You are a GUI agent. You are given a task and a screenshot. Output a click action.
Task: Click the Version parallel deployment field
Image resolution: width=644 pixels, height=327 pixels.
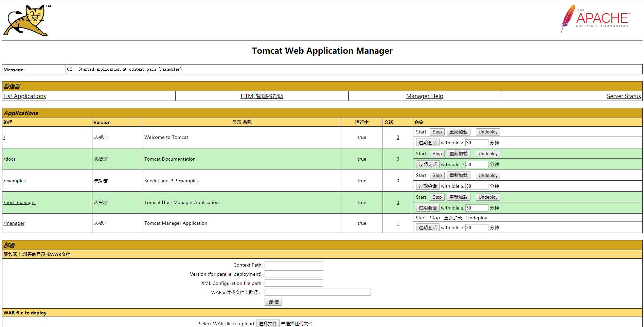[x=294, y=274]
